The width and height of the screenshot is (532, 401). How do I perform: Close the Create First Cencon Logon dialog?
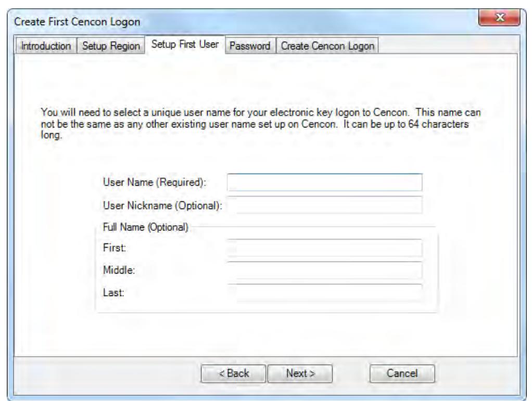(499, 17)
